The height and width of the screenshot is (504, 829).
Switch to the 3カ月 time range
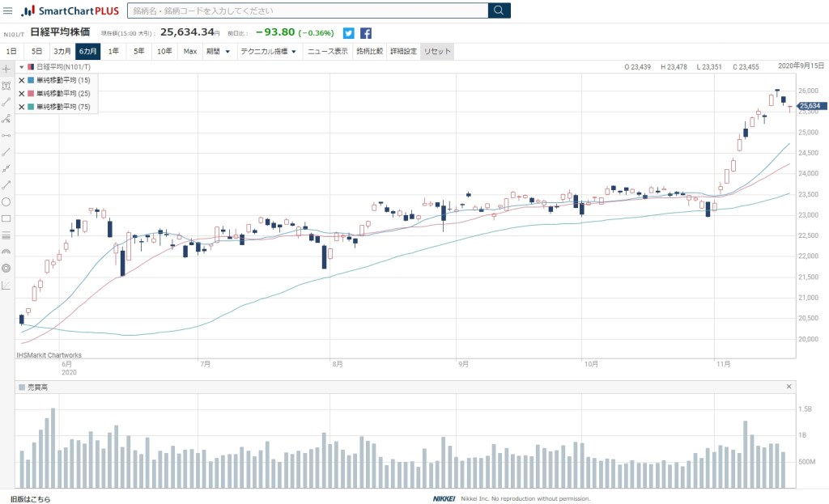[x=62, y=52]
